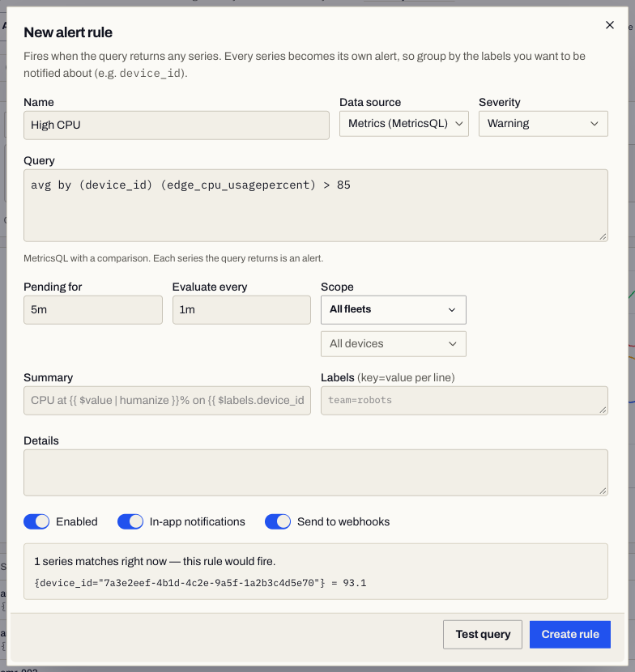The height and width of the screenshot is (672, 635).
Task: Click the New alert rule heading
Action: [68, 32]
